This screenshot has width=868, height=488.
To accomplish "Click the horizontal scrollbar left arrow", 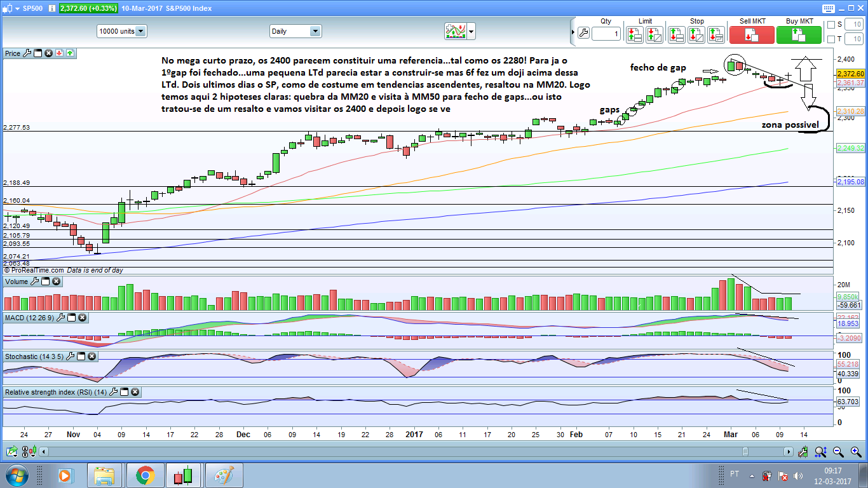I will pos(44,452).
